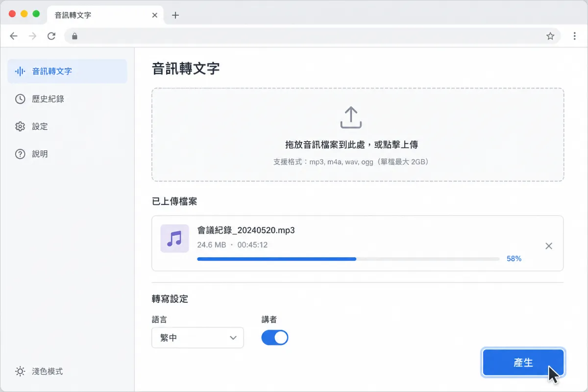The height and width of the screenshot is (392, 588).
Task: Open 歷史紀錄 in the sidebar
Action: pyautogui.click(x=67, y=99)
